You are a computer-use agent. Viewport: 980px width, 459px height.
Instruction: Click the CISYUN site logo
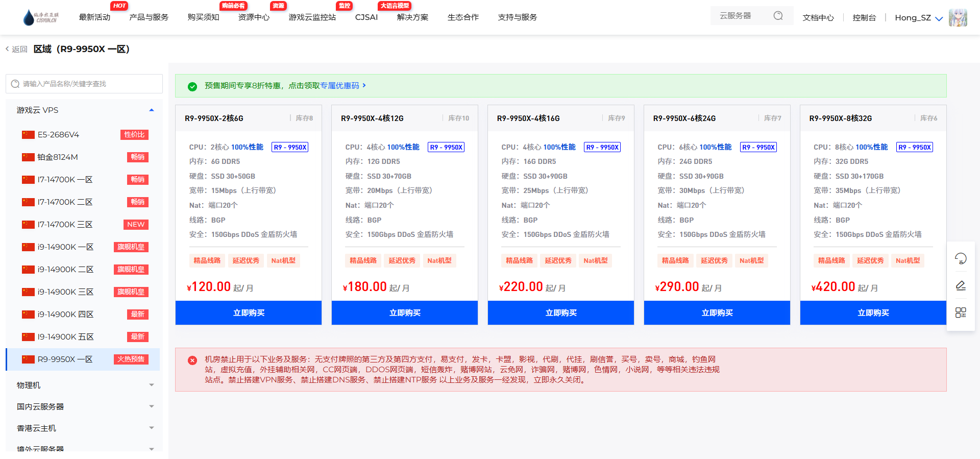point(41,17)
